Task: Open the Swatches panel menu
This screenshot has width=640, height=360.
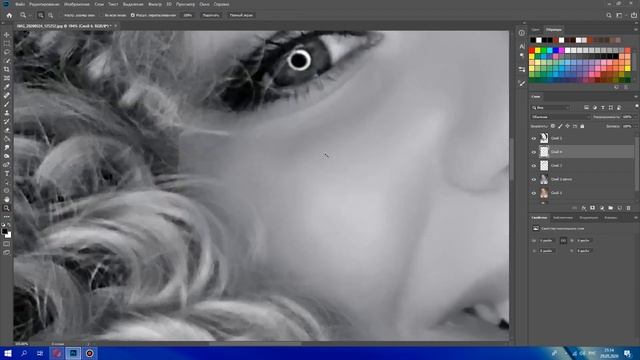Action: tap(636, 29)
